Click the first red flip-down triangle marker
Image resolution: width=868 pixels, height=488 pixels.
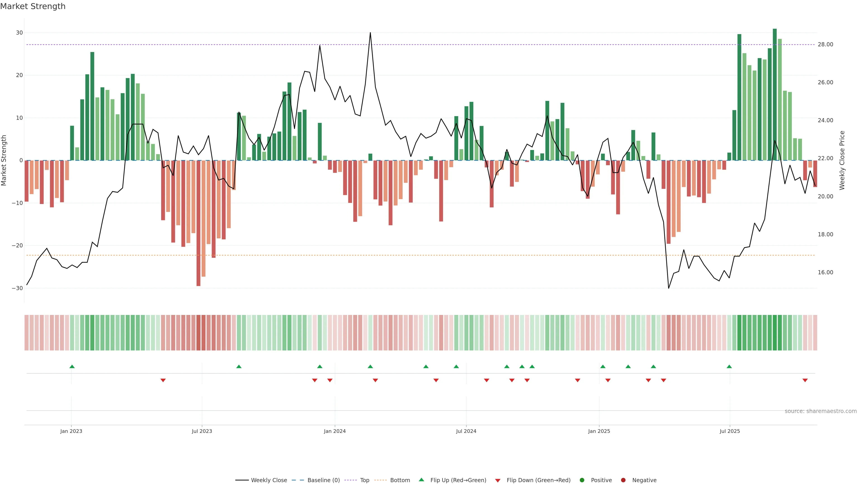[x=163, y=380]
